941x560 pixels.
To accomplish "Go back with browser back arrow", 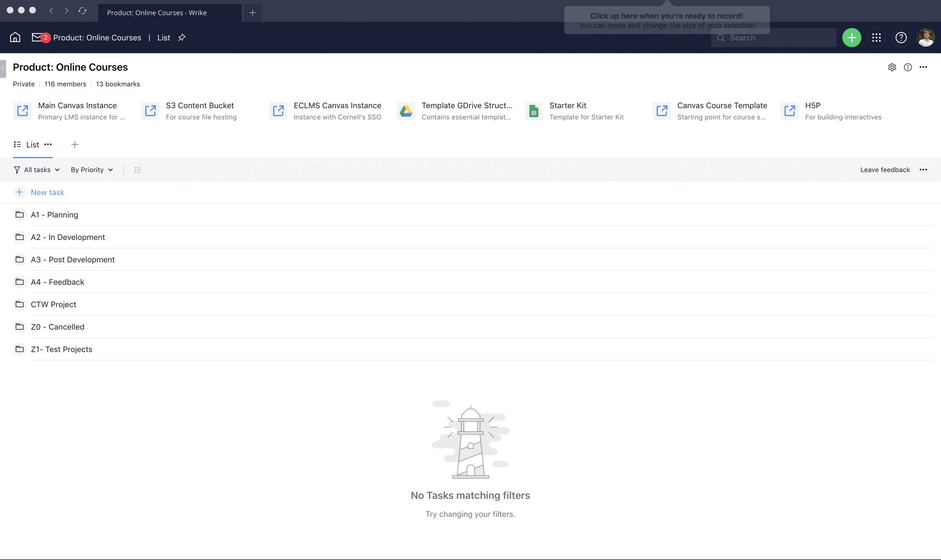I will click(x=51, y=11).
